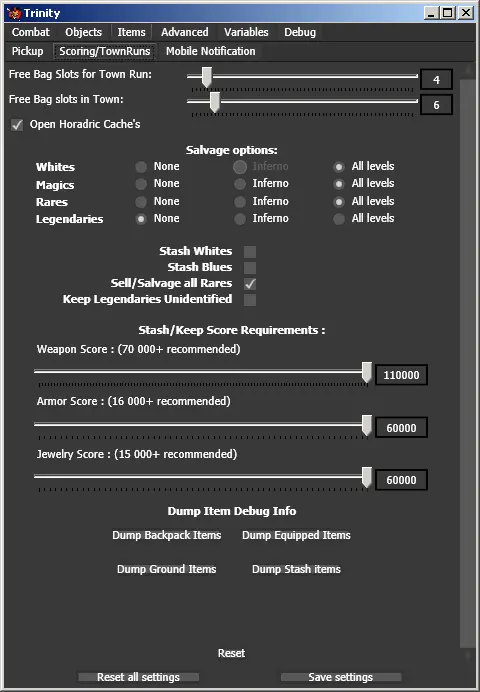Click Dump Backpack Items button
Image resolution: width=480 pixels, height=692 pixels.
[x=167, y=535]
